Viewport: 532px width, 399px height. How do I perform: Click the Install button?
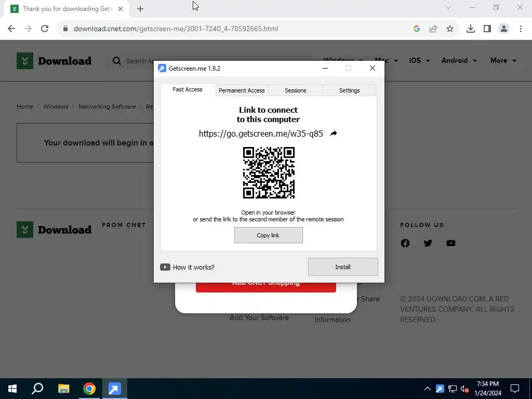click(343, 267)
